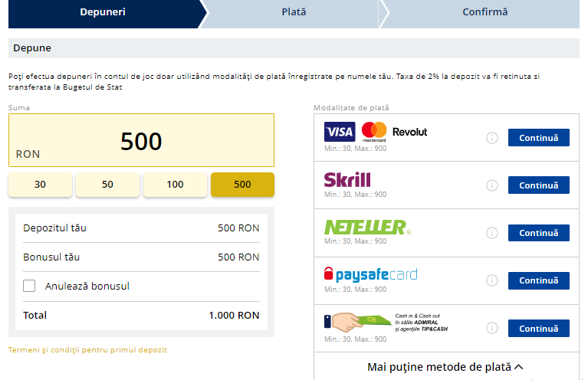Screen dimensions: 588x380
Task: Go to the Confirmă step tab
Action: 485,12
